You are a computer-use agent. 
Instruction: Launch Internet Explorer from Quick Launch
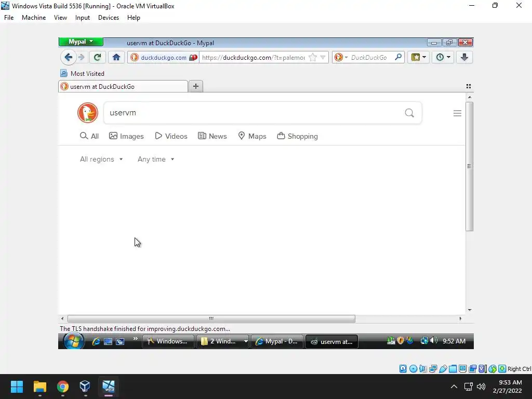pos(96,341)
